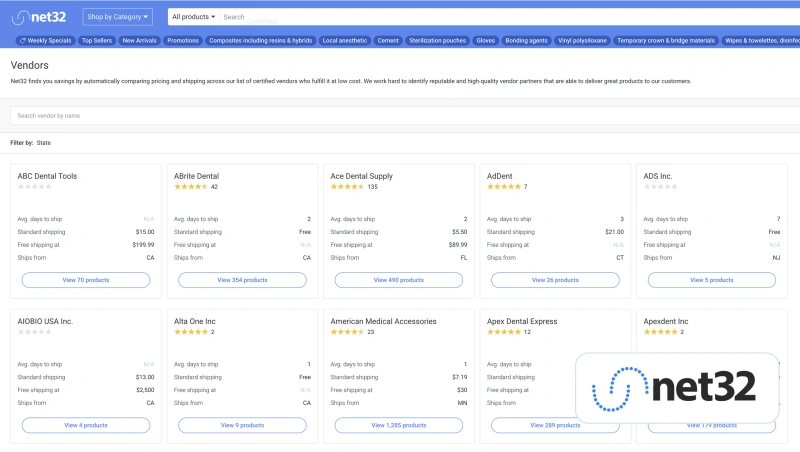Expand the All products search filter
Viewport: 800px width, 452px height.
click(192, 17)
